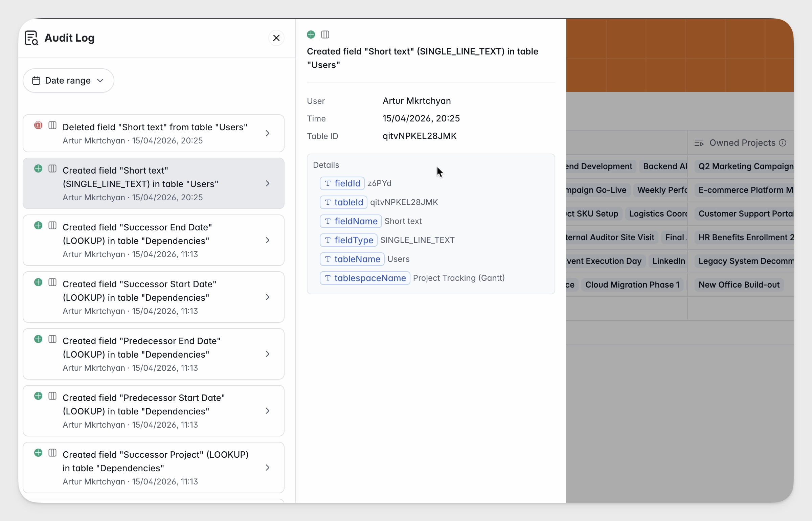This screenshot has height=521, width=812.
Task: Expand Deleted field "Short text" entry chevron
Action: click(268, 133)
